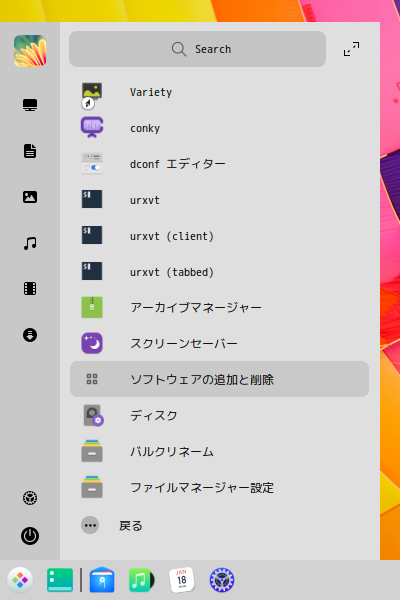Launch urxvt (tabbed) terminal
Viewport: 400px width, 600px height.
(219, 272)
